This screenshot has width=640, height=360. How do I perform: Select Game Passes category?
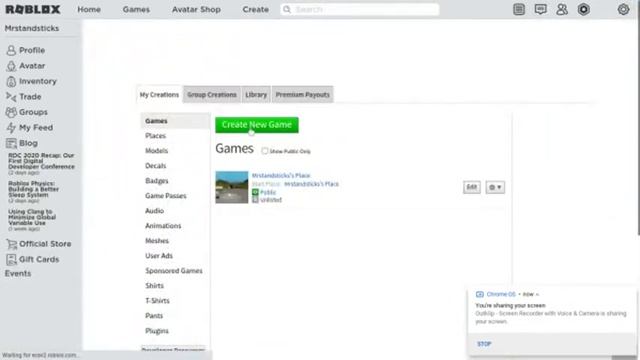pyautogui.click(x=166, y=196)
